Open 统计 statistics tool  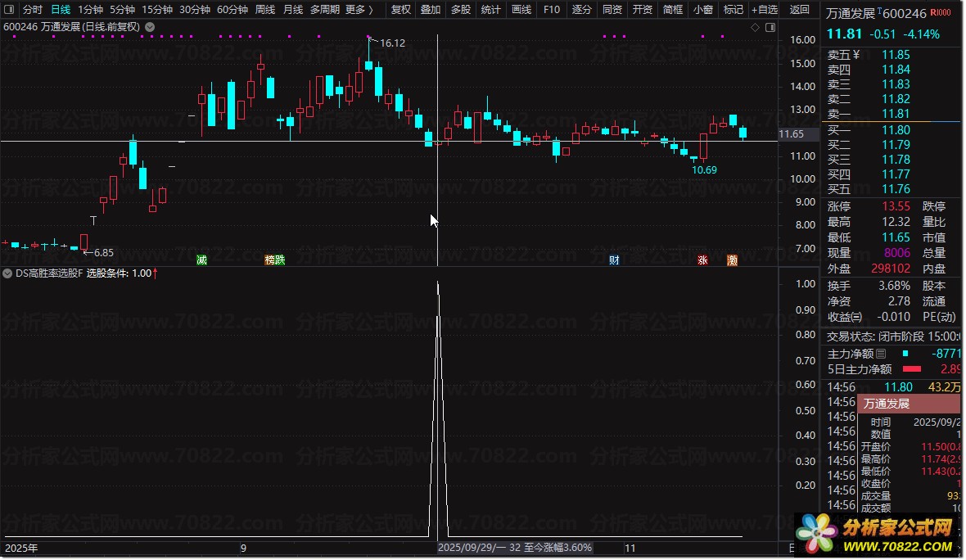491,9
